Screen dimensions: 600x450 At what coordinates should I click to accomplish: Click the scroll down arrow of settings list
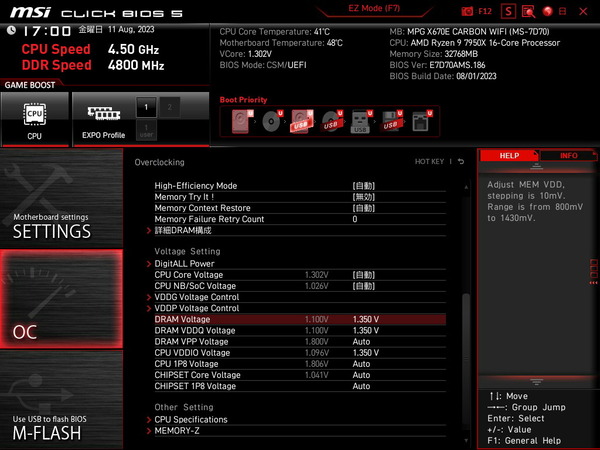pos(466,440)
